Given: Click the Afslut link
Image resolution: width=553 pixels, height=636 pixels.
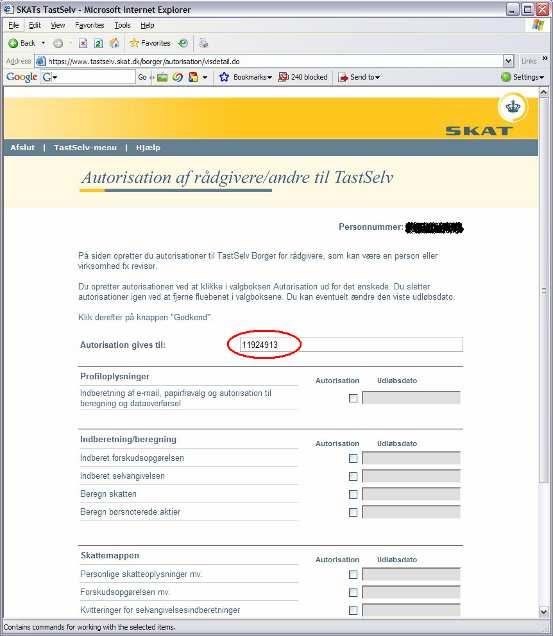Looking at the screenshot, I should [x=22, y=148].
